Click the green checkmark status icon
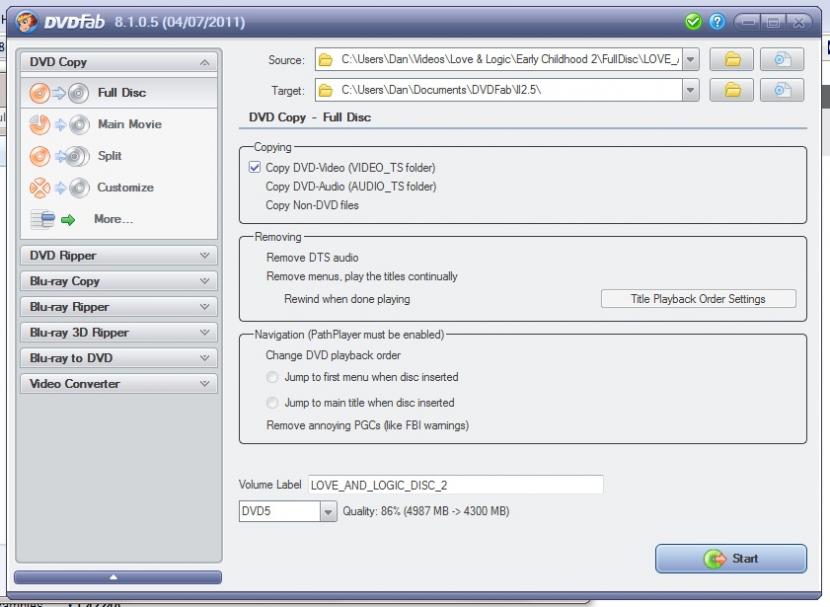Screen dimensions: 830x607 pos(693,22)
